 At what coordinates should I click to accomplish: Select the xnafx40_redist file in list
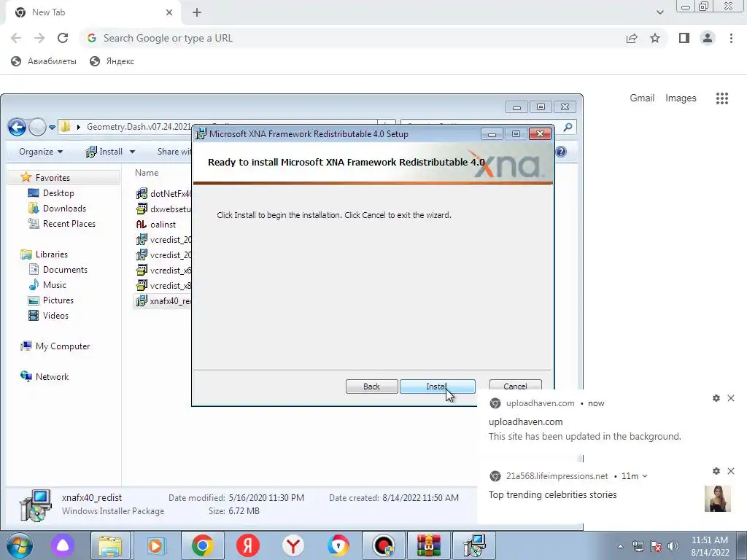(163, 301)
